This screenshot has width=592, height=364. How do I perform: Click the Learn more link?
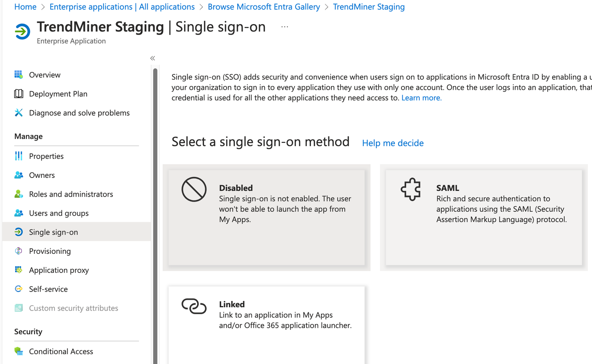pos(421,98)
